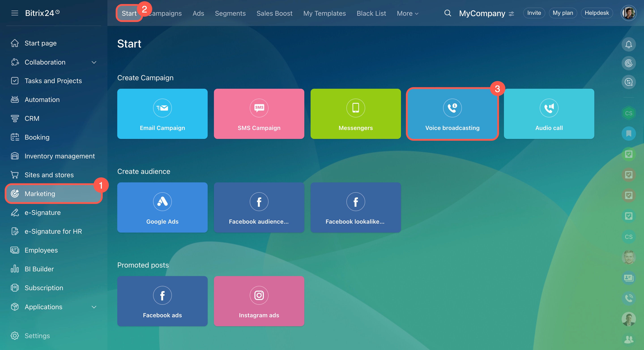Click the search magnifier icon

coord(448,13)
